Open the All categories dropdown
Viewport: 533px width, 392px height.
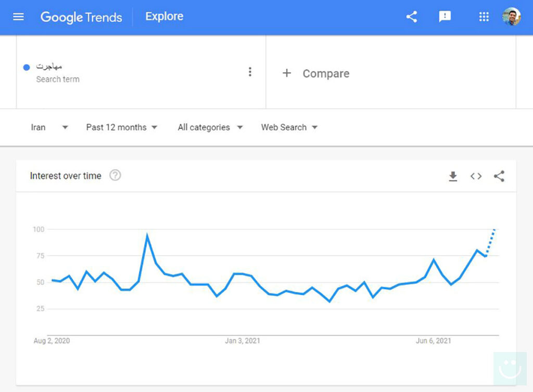click(210, 127)
